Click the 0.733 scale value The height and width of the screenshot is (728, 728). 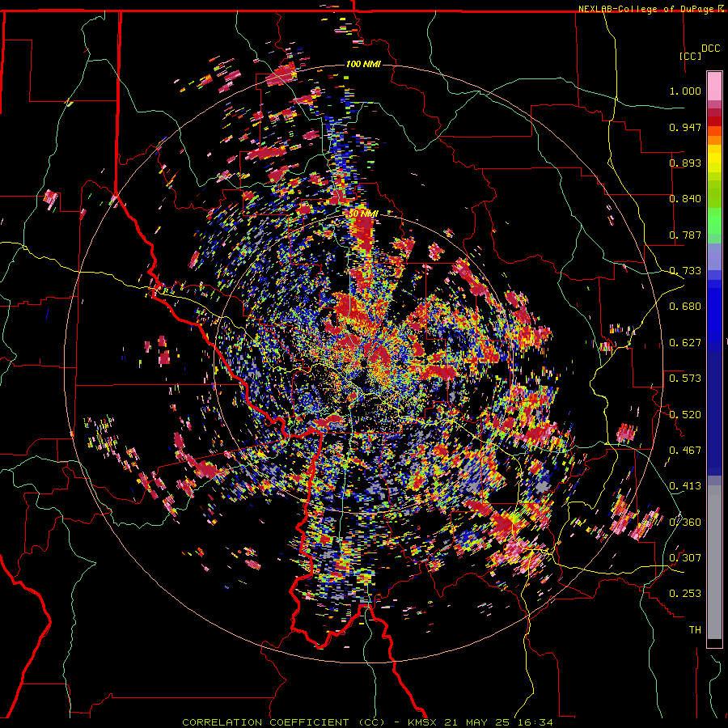[685, 271]
